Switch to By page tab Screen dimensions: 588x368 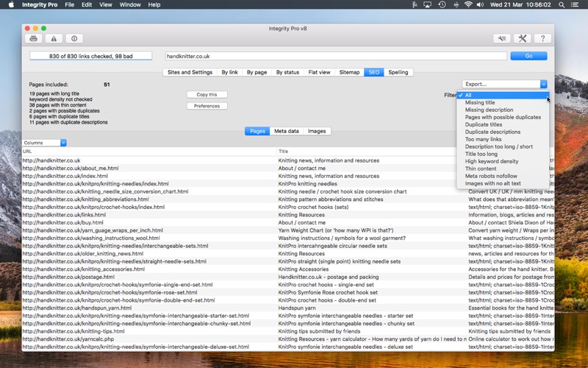[257, 72]
